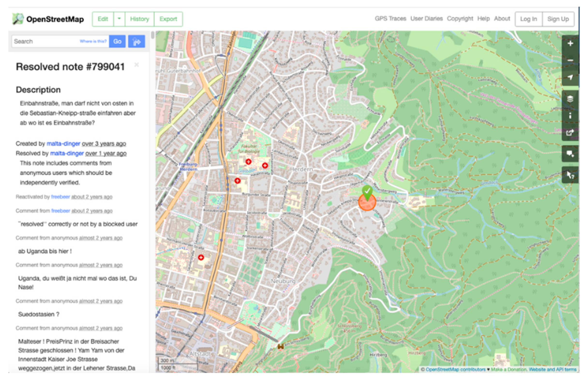Image resolution: width=588 pixels, height=380 pixels.
Task: Open the Export tab
Action: [168, 19]
